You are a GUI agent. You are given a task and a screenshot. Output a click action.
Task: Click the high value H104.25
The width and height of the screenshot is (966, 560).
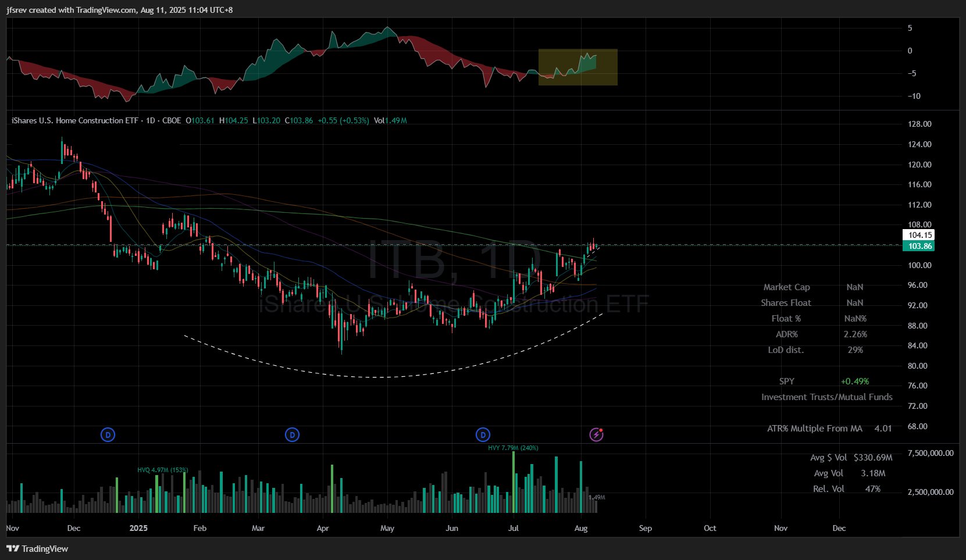click(233, 120)
